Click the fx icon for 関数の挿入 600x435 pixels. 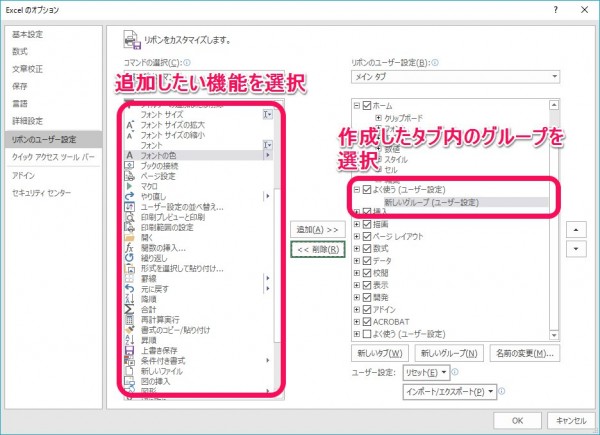point(130,248)
